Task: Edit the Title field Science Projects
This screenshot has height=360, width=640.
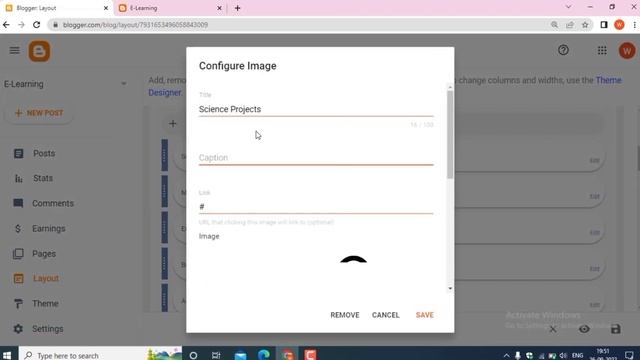Action: [x=316, y=109]
